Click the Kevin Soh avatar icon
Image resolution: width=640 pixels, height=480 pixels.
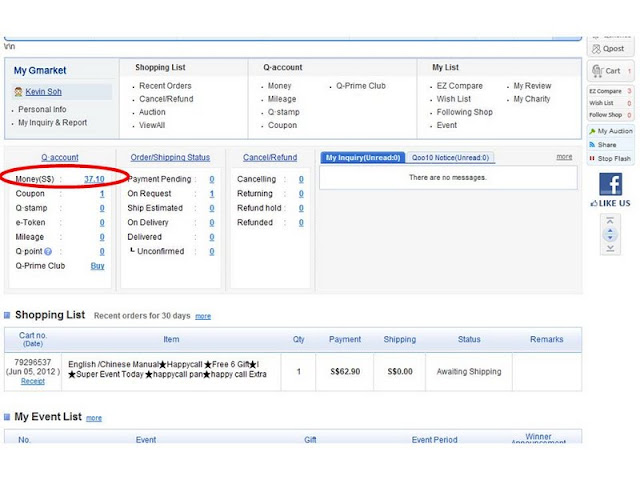point(18,92)
